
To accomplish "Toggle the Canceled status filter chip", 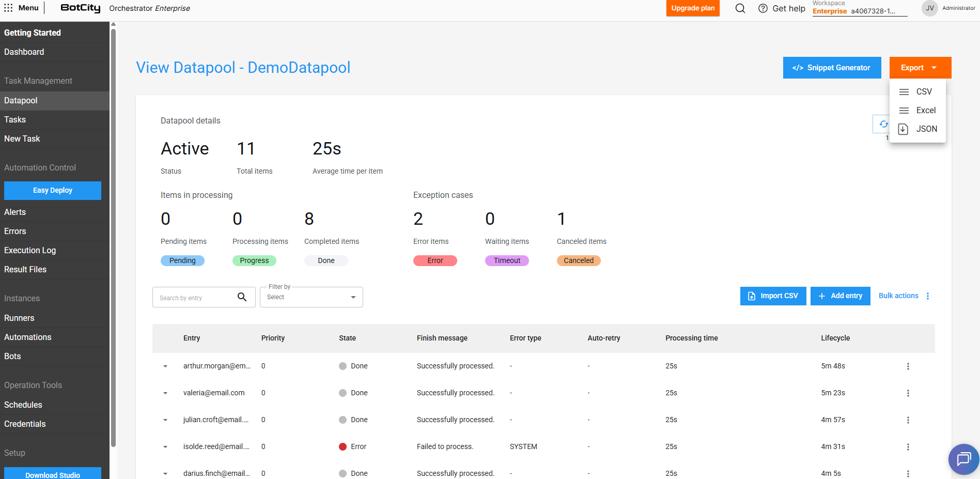I will click(x=579, y=260).
